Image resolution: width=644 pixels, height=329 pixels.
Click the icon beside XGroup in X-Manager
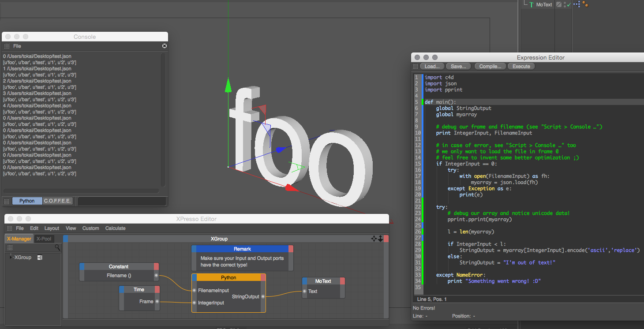click(x=40, y=258)
